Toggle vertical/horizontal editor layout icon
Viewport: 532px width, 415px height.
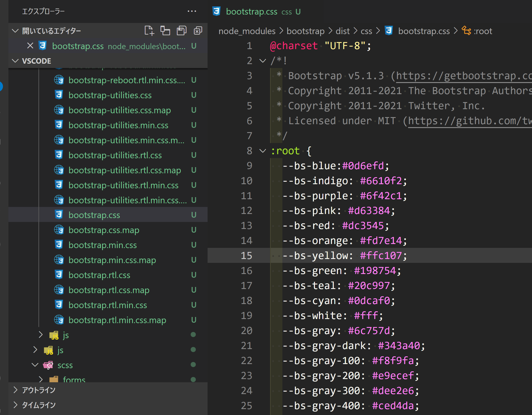(x=165, y=31)
